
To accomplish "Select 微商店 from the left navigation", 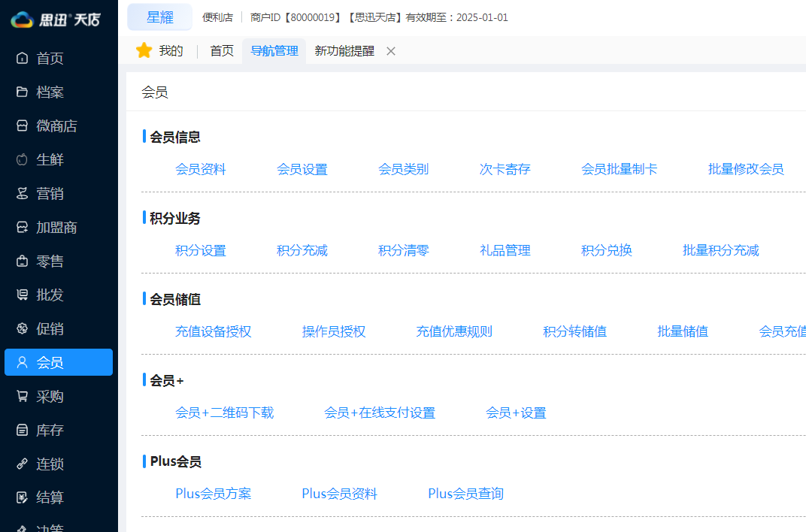I will click(x=54, y=125).
